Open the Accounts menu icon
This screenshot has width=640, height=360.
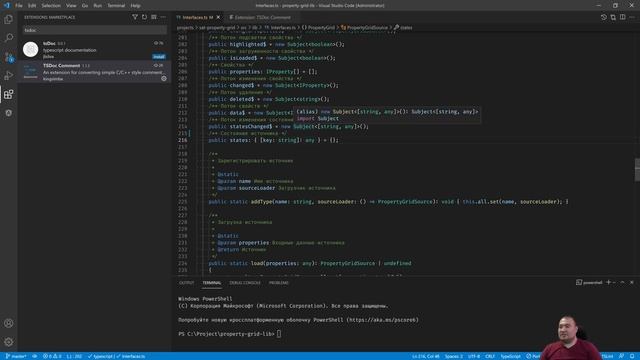9,323
